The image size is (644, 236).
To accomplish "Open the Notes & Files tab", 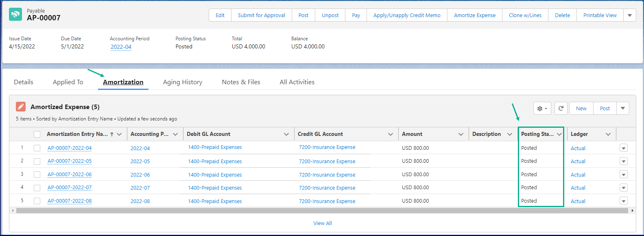I will [x=241, y=82].
